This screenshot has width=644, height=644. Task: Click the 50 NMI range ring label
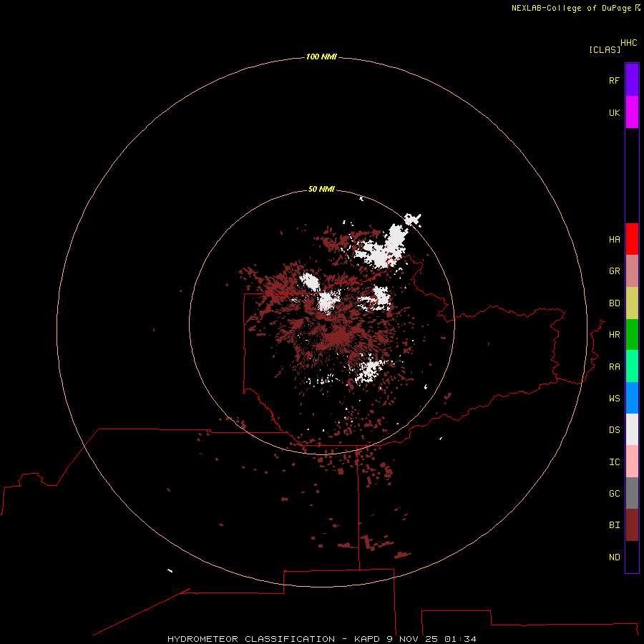pyautogui.click(x=321, y=189)
